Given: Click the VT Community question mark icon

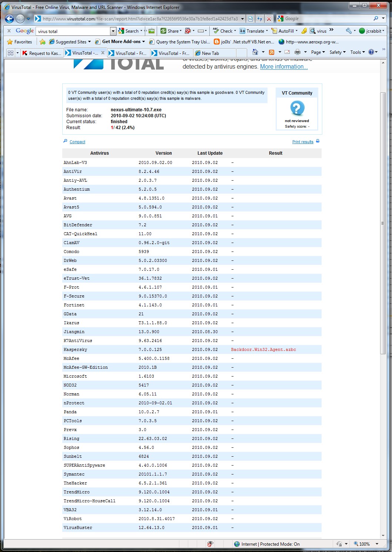Looking at the screenshot, I should 297,108.
